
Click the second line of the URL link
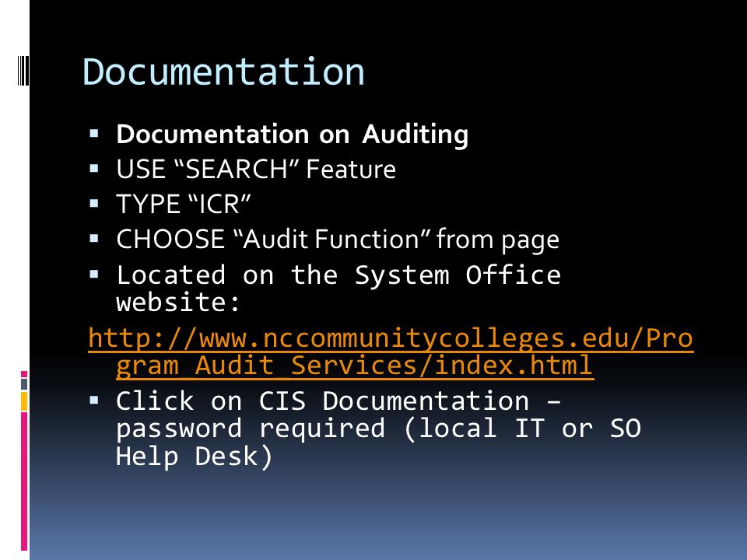[355, 366]
